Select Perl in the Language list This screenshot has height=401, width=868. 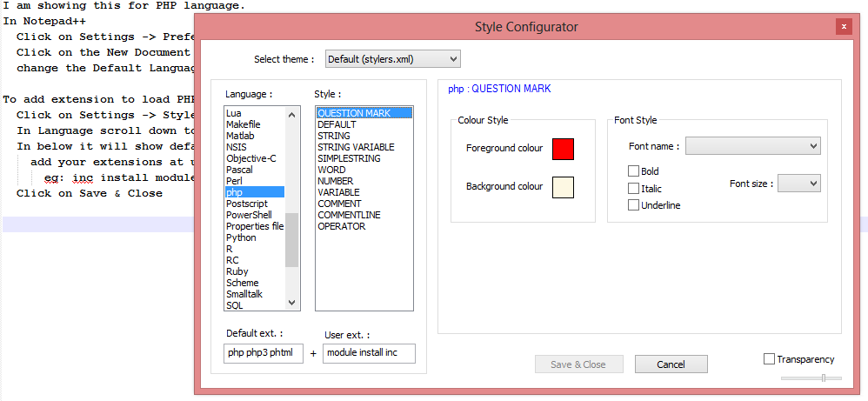coord(254,181)
